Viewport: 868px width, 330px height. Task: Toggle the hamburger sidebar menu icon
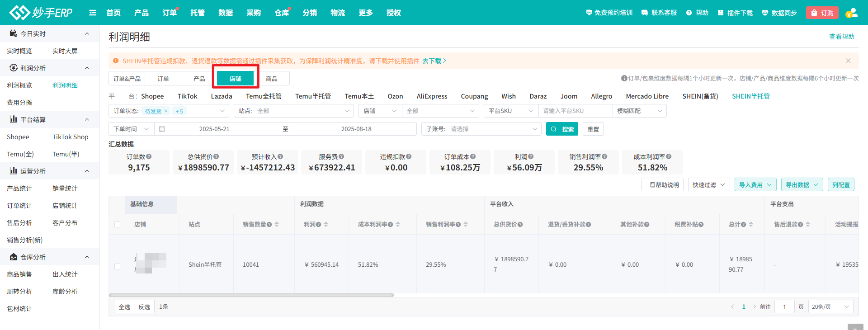(x=93, y=13)
